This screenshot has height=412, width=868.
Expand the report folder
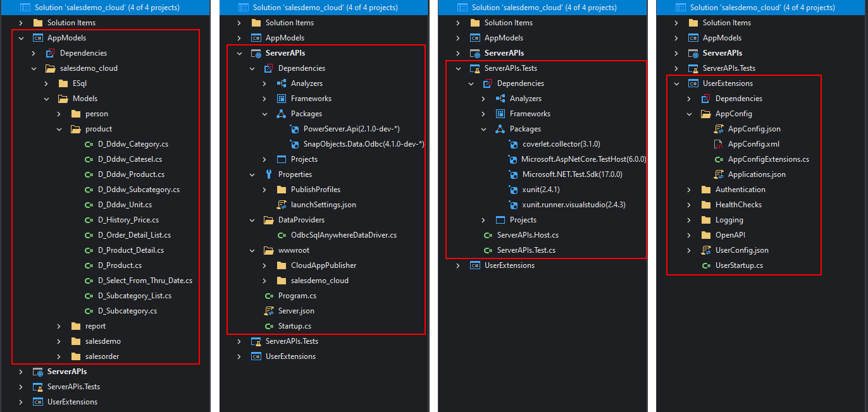pos(59,326)
